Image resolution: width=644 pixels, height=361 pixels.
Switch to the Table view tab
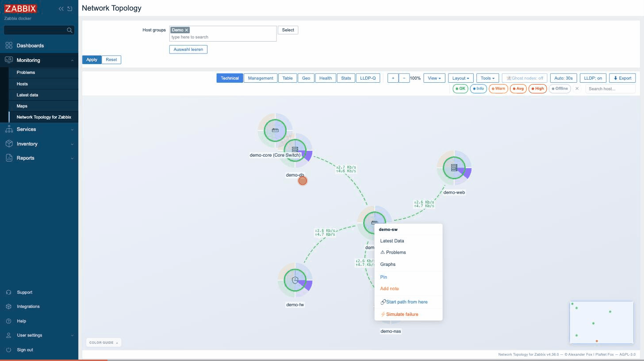tap(287, 78)
